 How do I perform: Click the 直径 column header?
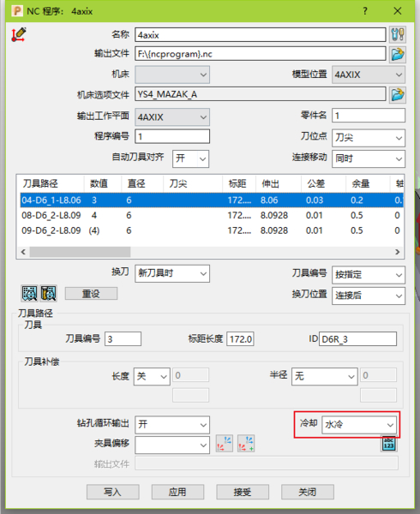coord(142,183)
